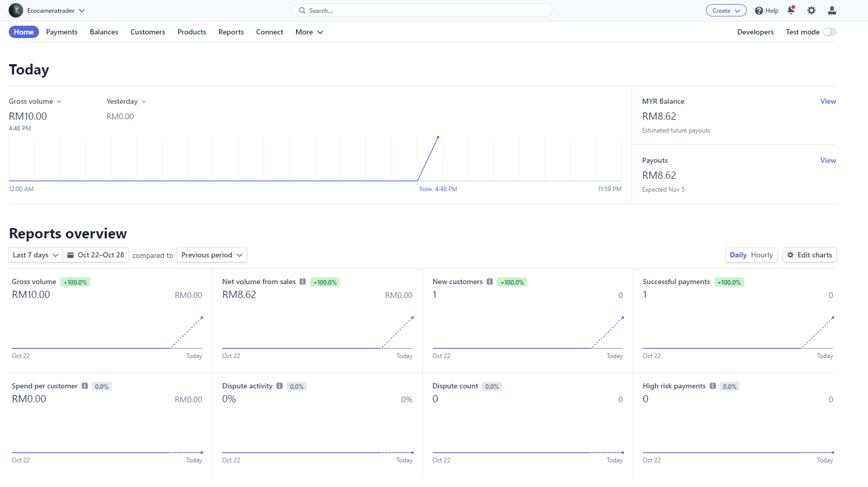Switch chart granularity to Hourly
868x487 pixels.
click(x=762, y=255)
